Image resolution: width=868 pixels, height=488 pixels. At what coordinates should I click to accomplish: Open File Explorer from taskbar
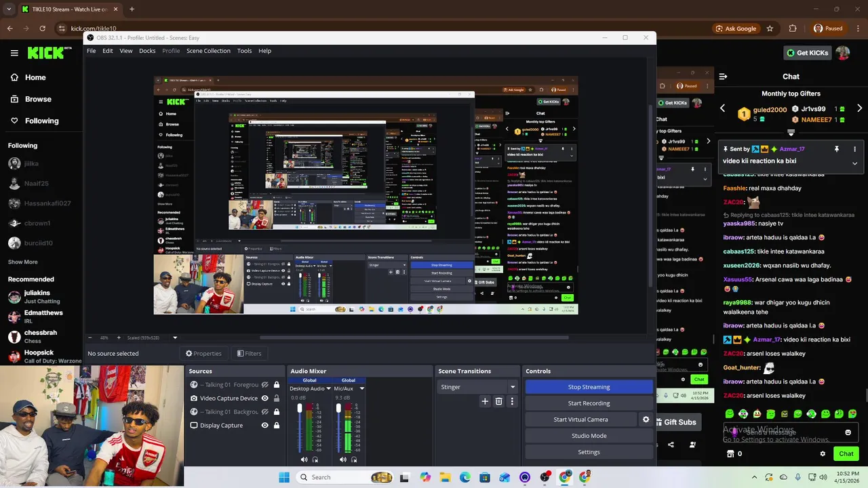pos(445,477)
